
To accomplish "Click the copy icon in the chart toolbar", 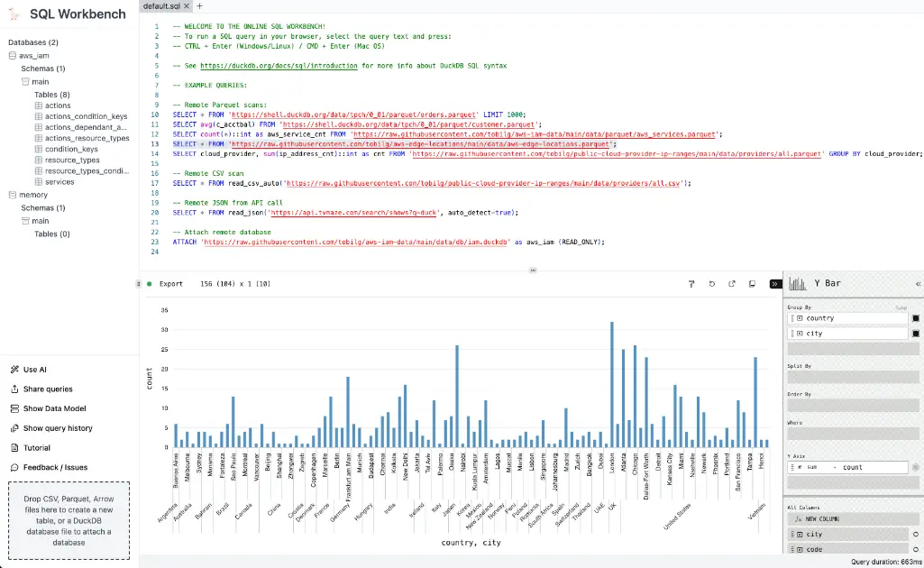I will pos(752,283).
